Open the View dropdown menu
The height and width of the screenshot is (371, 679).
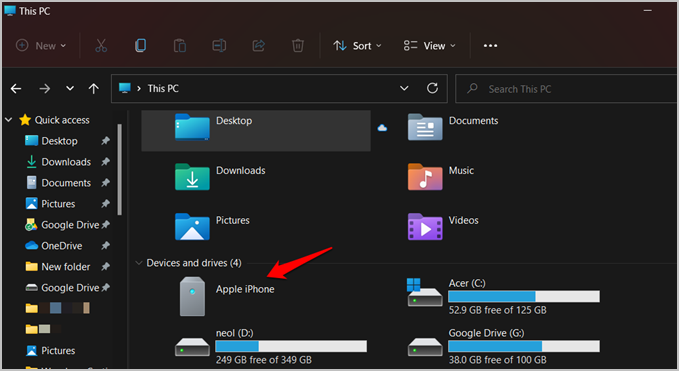click(429, 45)
